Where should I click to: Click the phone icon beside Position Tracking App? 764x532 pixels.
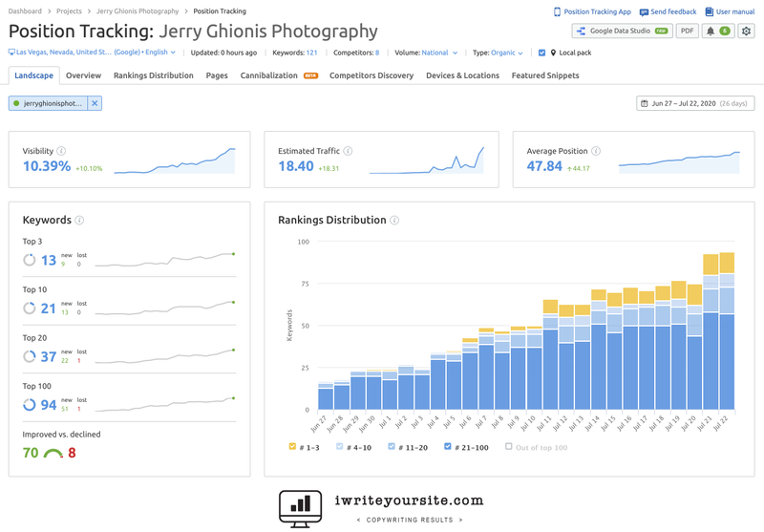[x=558, y=11]
